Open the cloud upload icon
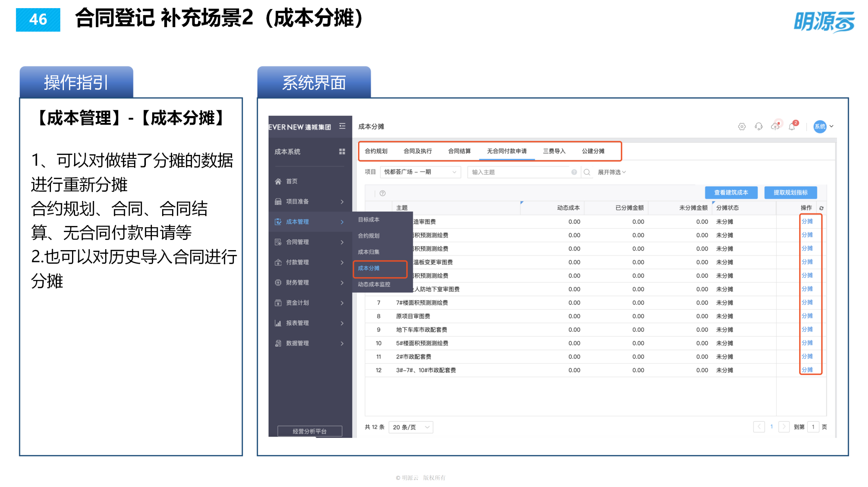This screenshot has width=868, height=487. 775,126
